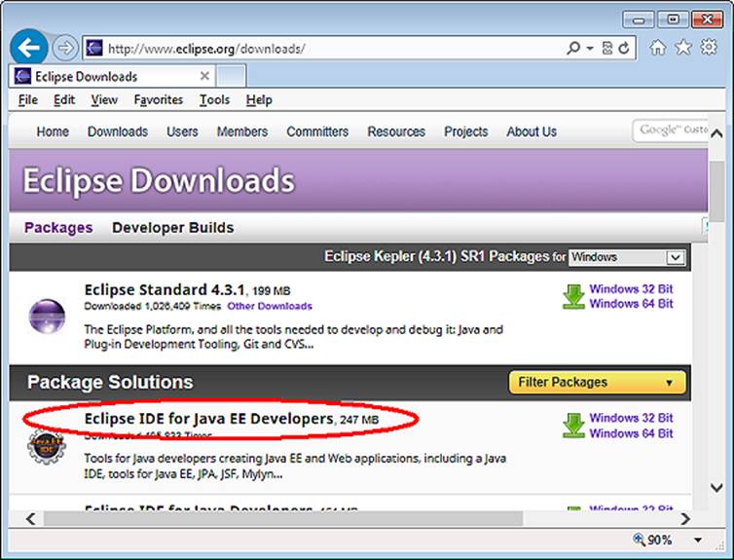Open Eclipse IDE for Java EE Developers
The width and height of the screenshot is (734, 560).
coord(208,419)
